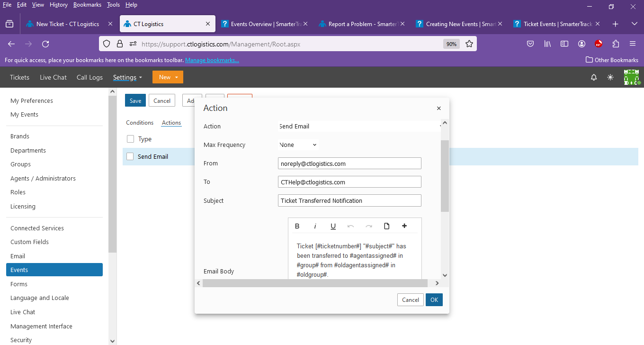Image resolution: width=644 pixels, height=345 pixels.
Task: Open the Live Chat top menu
Action: (53, 77)
